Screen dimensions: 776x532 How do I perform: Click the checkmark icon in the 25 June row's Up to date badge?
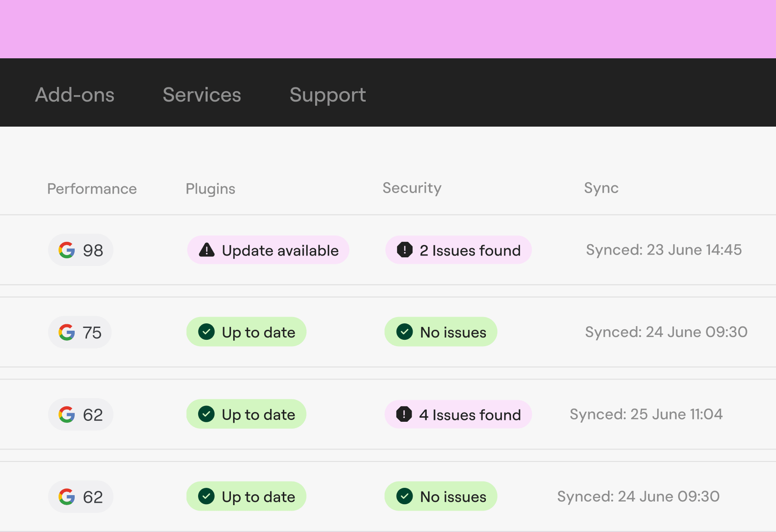pyautogui.click(x=206, y=414)
